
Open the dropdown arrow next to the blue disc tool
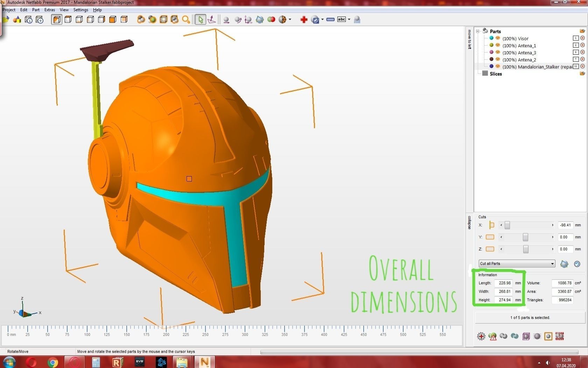(x=322, y=20)
